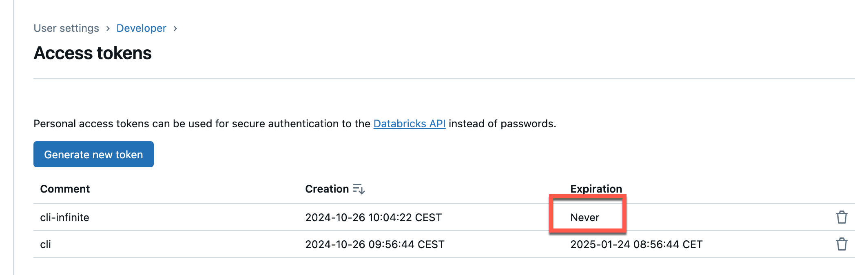The image size is (868, 275).
Task: Click the trash icon for the cli token
Action: point(841,244)
